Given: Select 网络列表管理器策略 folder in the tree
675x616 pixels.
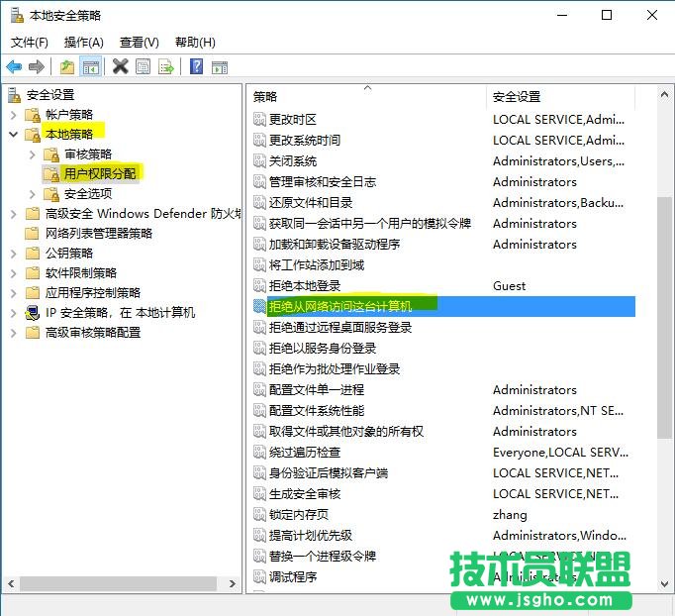Looking at the screenshot, I should tap(98, 233).
